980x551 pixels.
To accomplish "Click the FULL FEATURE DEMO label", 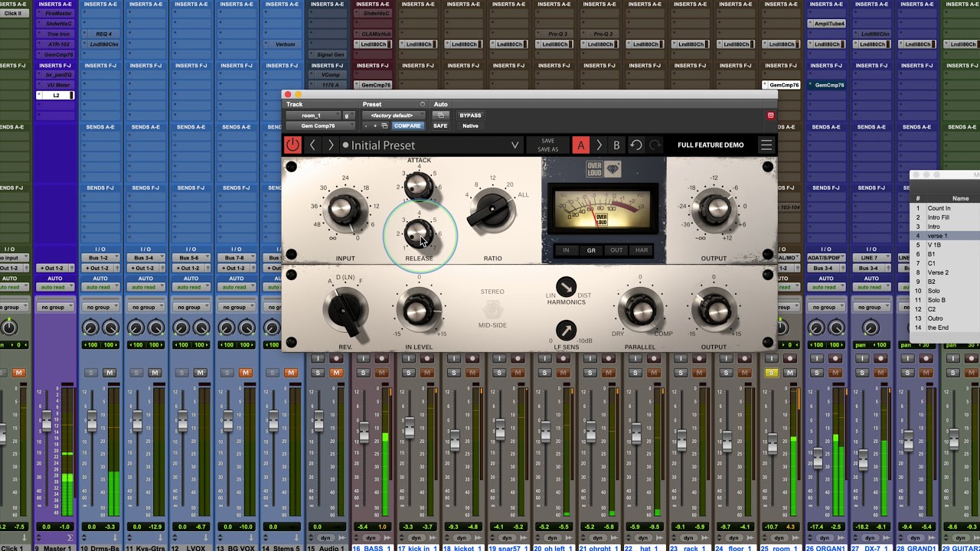I will 710,145.
